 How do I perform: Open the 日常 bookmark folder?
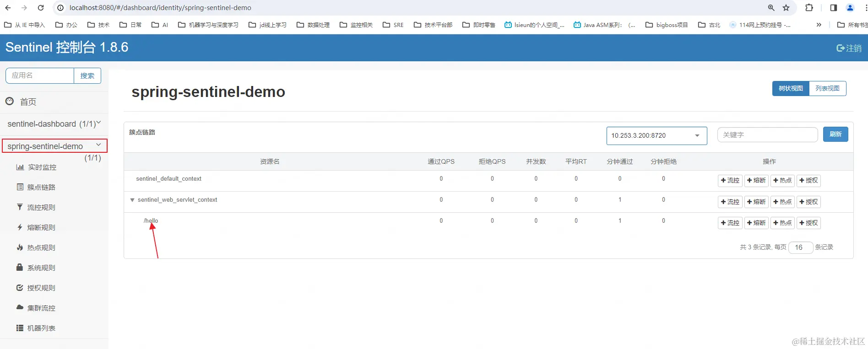[130, 25]
